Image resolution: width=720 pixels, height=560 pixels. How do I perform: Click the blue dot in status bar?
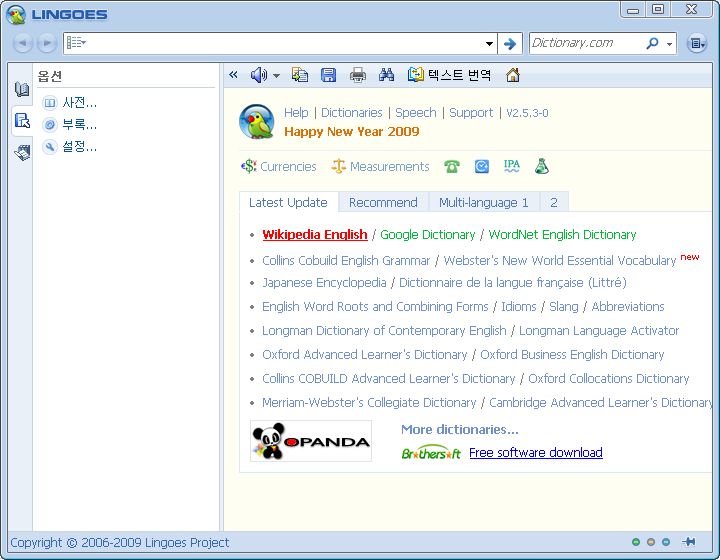coord(666,542)
